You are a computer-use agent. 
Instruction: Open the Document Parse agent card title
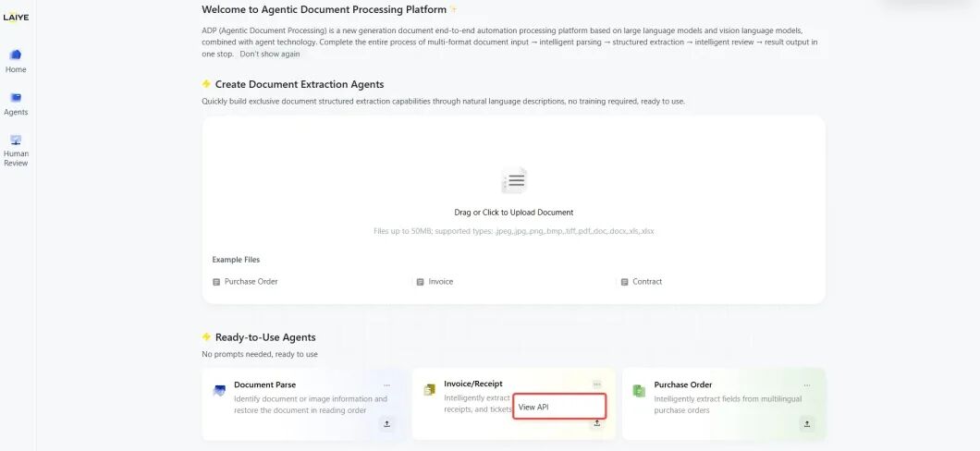point(264,384)
